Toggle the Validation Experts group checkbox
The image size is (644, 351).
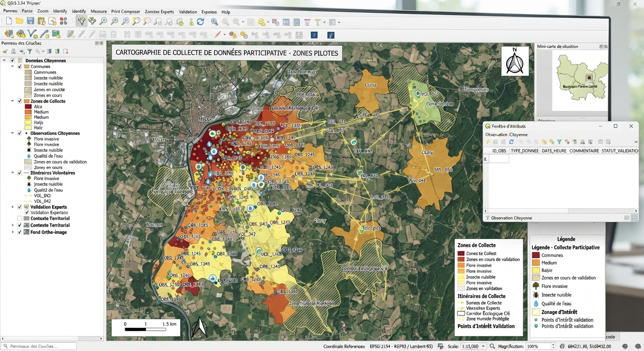pyautogui.click(x=20, y=207)
